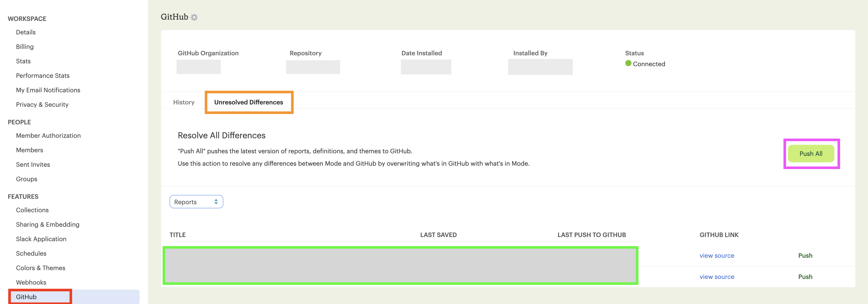Image resolution: width=868 pixels, height=304 pixels.
Task: Open Sharing & Embedding settings
Action: coord(48,224)
